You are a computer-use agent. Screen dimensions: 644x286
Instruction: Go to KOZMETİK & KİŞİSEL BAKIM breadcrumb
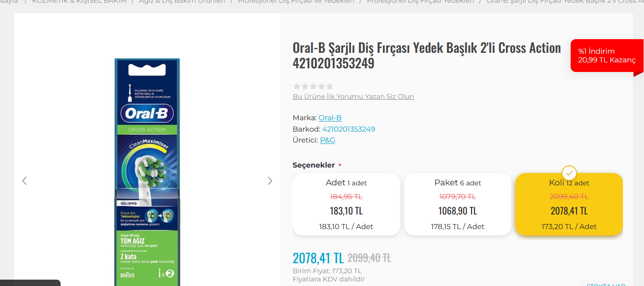(79, 2)
